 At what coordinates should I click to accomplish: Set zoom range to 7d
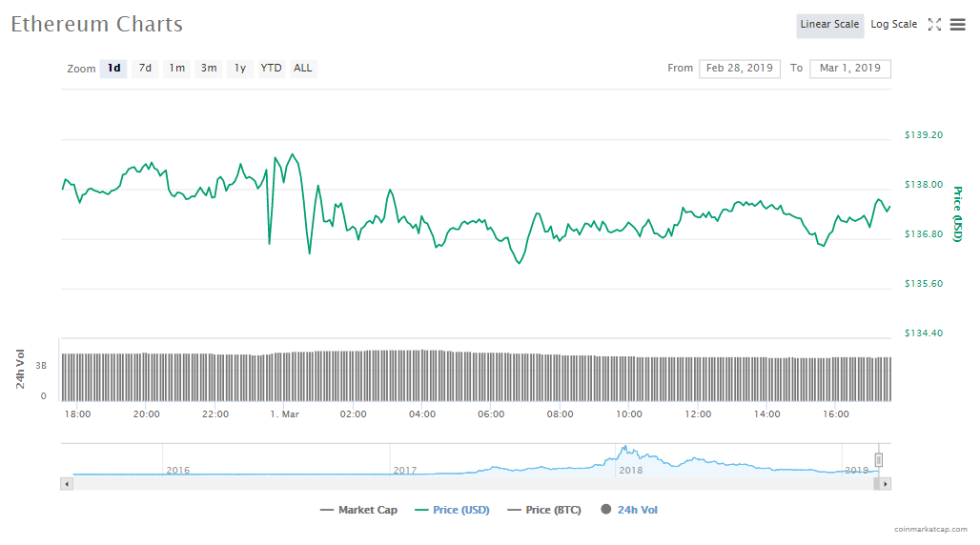coord(145,69)
